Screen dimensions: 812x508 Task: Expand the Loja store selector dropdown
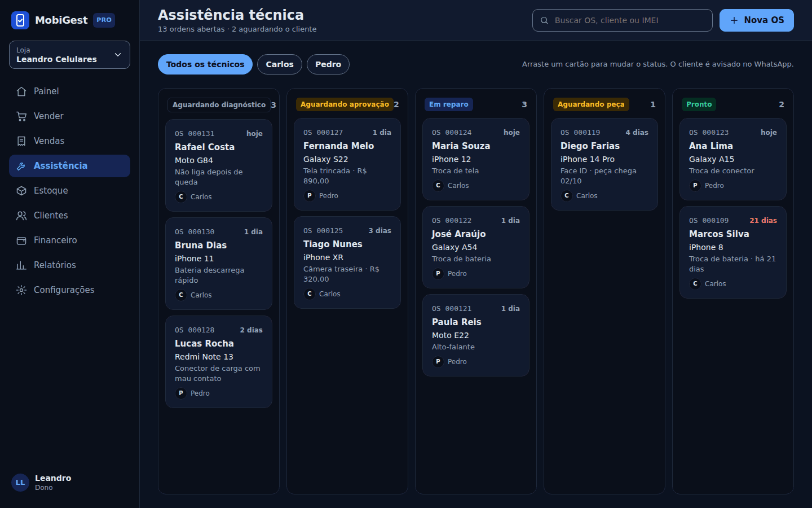[69, 55]
